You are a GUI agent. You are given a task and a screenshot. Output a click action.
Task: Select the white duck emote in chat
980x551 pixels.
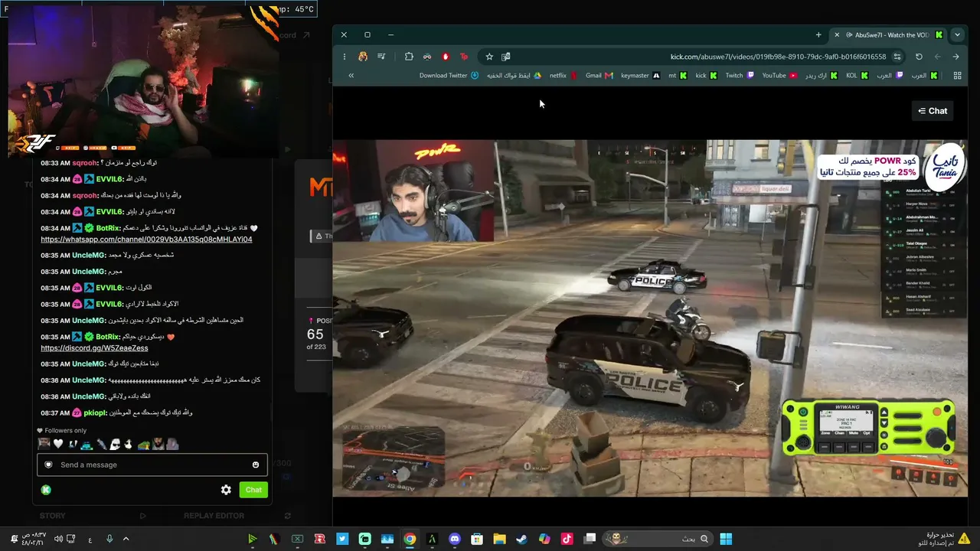click(129, 444)
